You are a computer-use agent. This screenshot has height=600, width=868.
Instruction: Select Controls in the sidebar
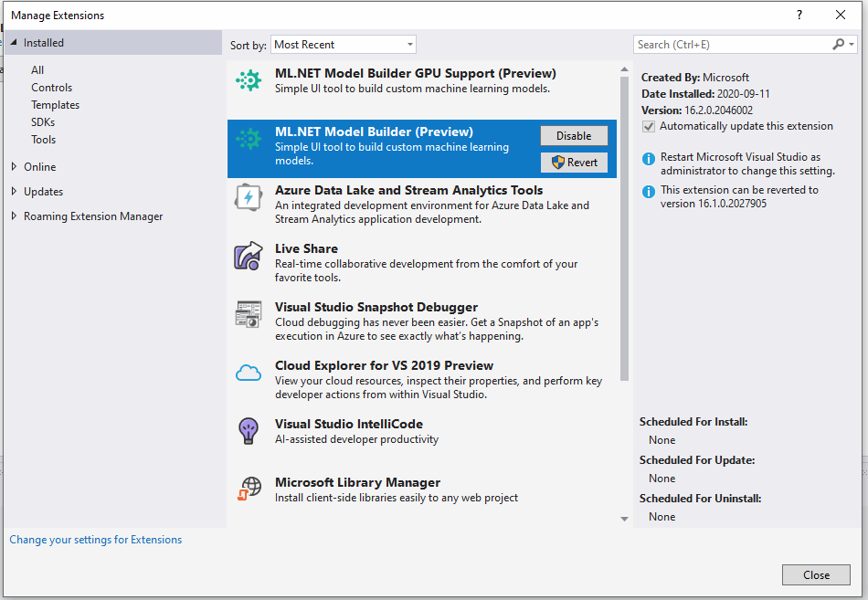[x=51, y=87]
